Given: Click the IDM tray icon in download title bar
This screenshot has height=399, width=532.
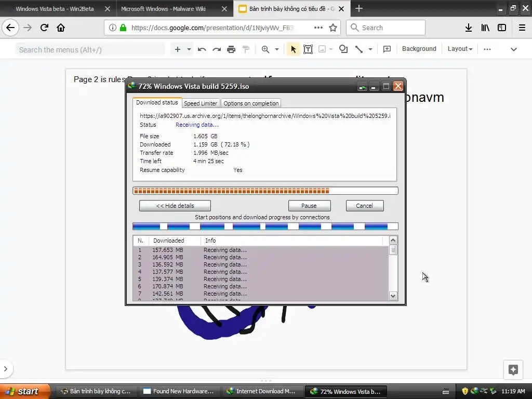Looking at the screenshot, I should coord(362,87).
